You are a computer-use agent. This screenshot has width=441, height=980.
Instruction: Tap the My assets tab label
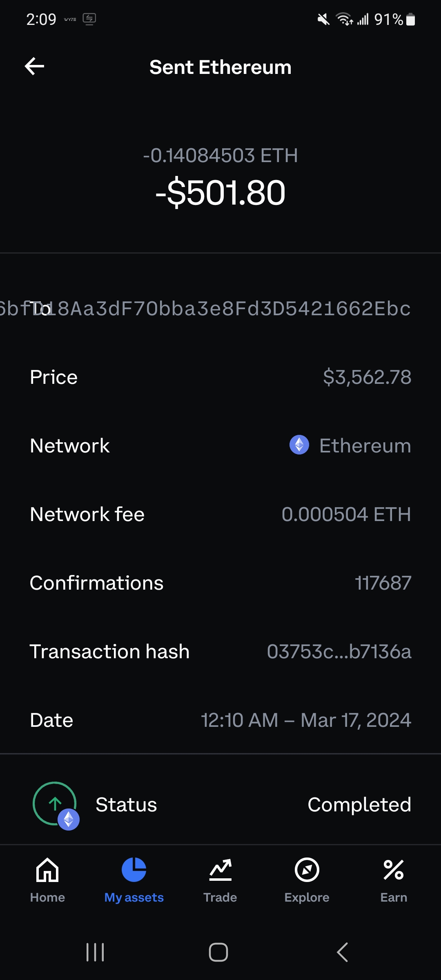point(134,897)
